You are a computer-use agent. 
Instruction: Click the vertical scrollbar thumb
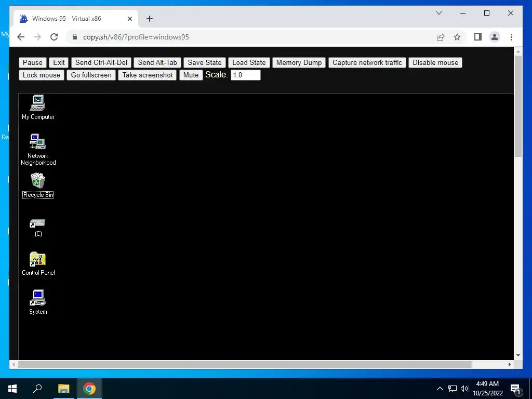coord(518,106)
